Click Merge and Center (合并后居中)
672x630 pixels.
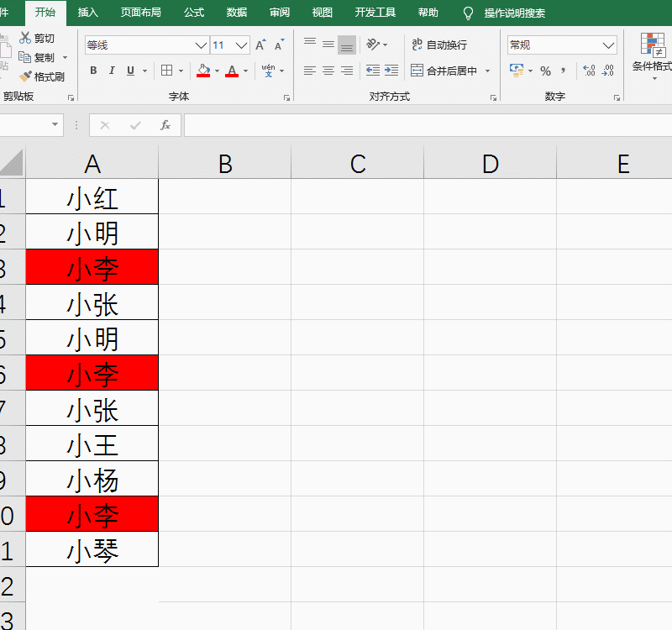444,71
